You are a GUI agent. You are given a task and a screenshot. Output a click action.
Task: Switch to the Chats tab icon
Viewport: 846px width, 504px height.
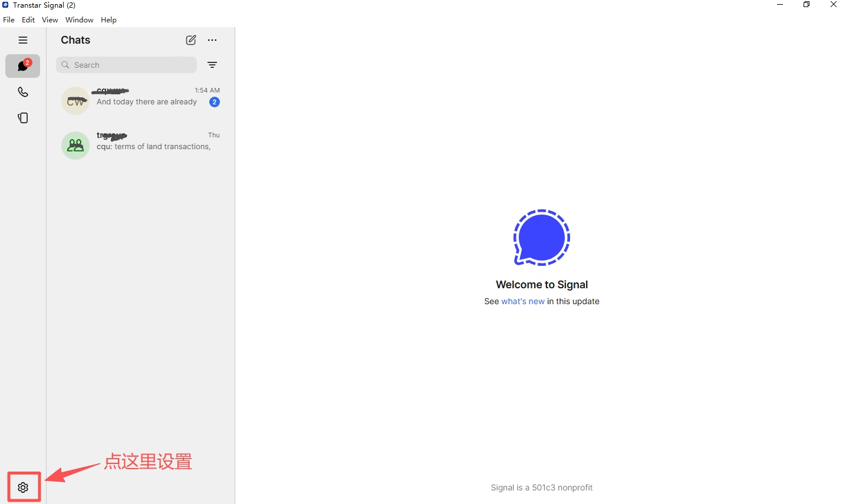[x=23, y=66]
